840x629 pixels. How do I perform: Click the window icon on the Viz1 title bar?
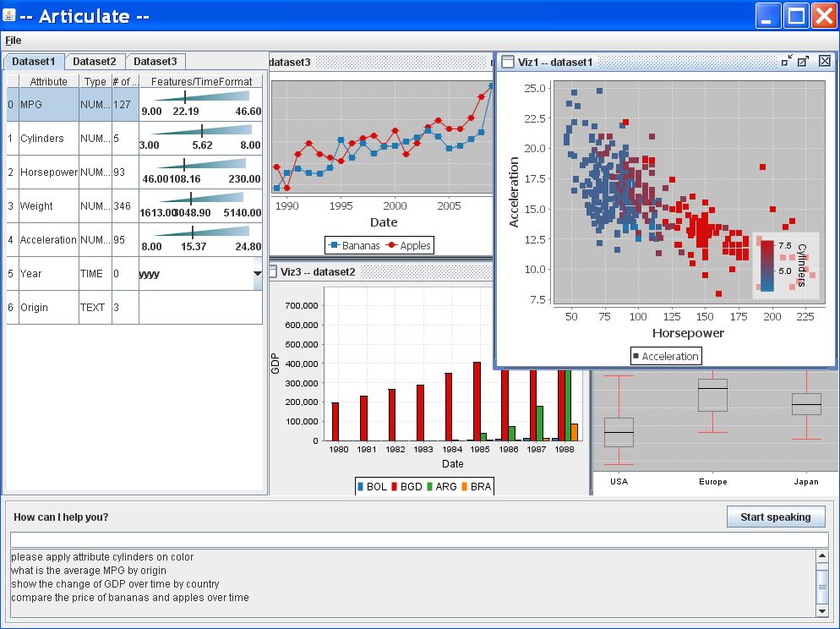508,62
